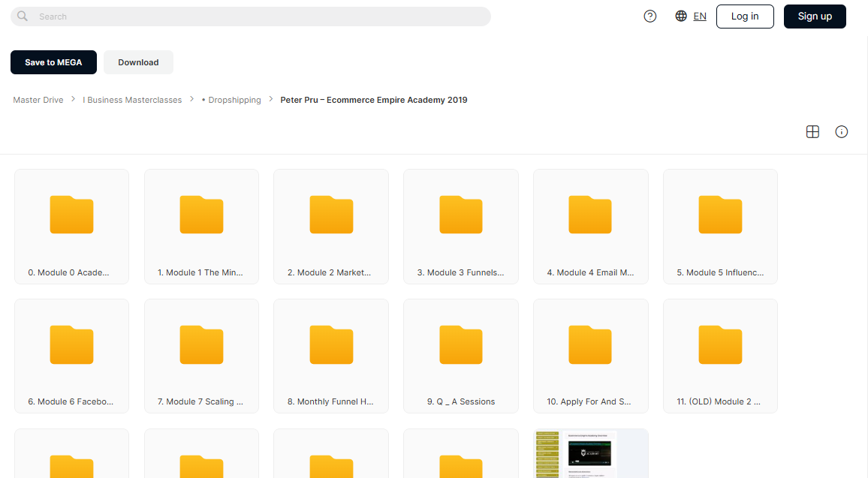Image resolution: width=868 pixels, height=478 pixels.
Task: Open folder icon for 8. Monthly Funnel H...
Action: click(x=331, y=344)
